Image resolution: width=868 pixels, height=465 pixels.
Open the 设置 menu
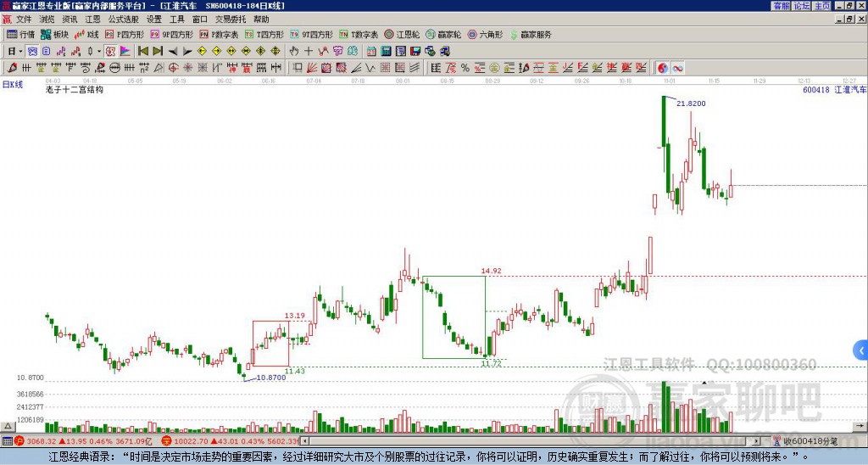click(154, 20)
